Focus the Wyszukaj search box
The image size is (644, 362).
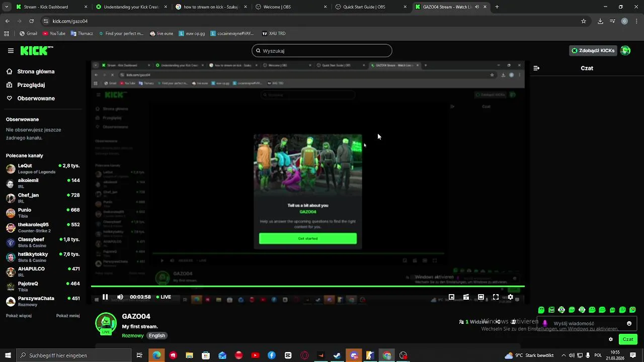click(322, 51)
